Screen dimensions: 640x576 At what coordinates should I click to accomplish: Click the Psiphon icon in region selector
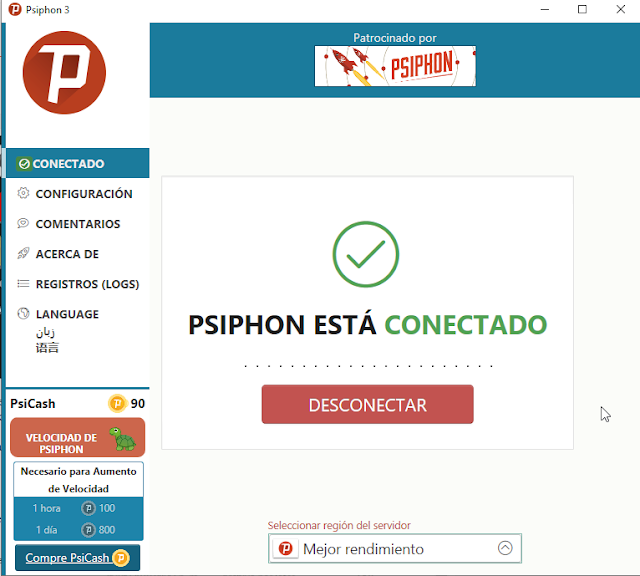[x=286, y=548]
